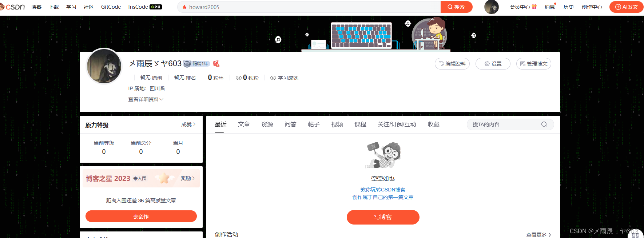Image resolution: width=644 pixels, height=238 pixels.
Task: Click the 学习成就 label
Action: point(288,78)
